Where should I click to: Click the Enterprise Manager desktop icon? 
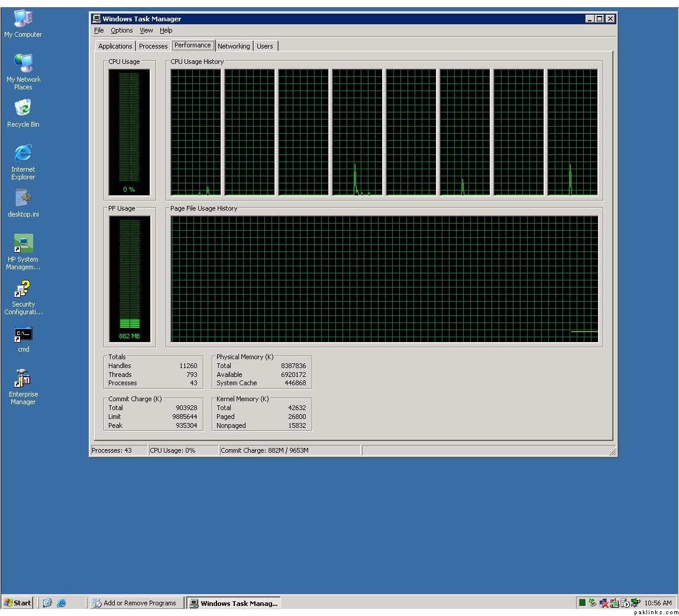coord(23,379)
